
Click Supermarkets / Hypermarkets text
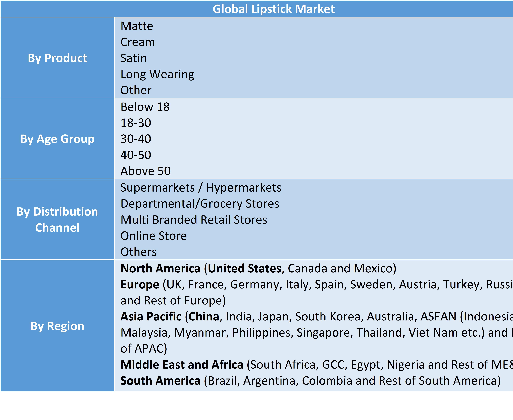(201, 188)
